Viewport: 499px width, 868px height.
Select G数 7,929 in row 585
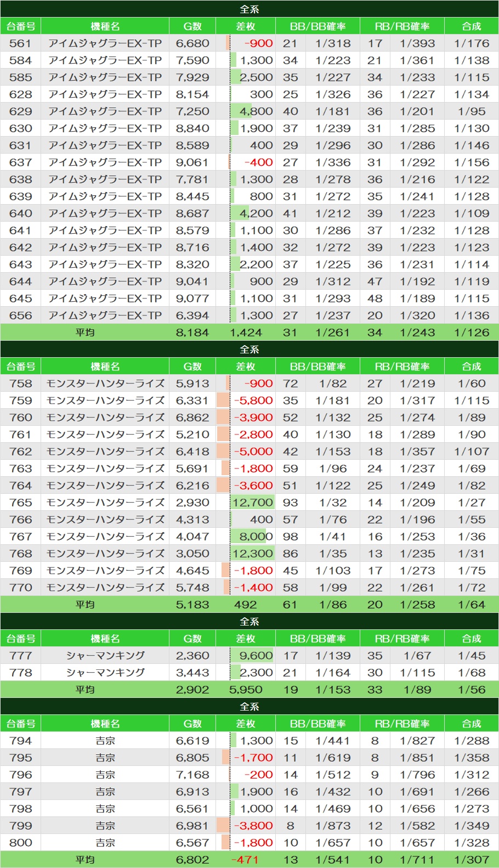coord(192,77)
